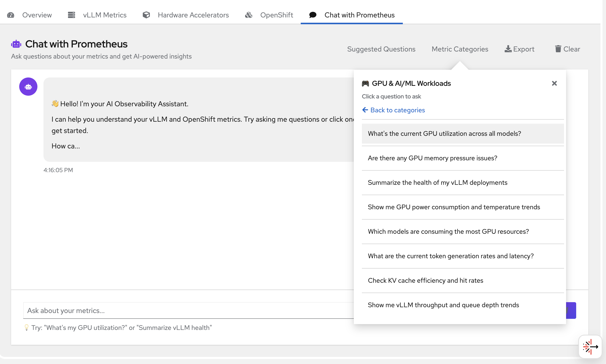Click the Clear trash can icon
This screenshot has width=606, height=364.
558,49
